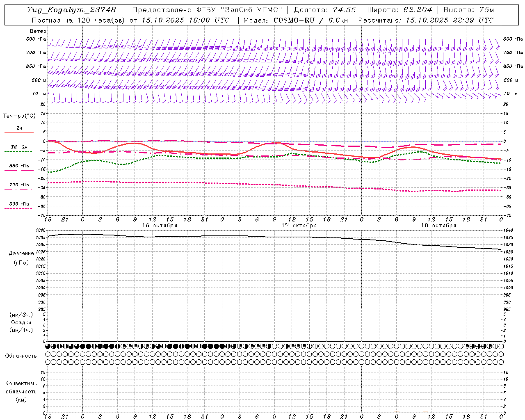525x420 pixels.
Task: Click the left 10 м wind level label
Action: click(39, 94)
